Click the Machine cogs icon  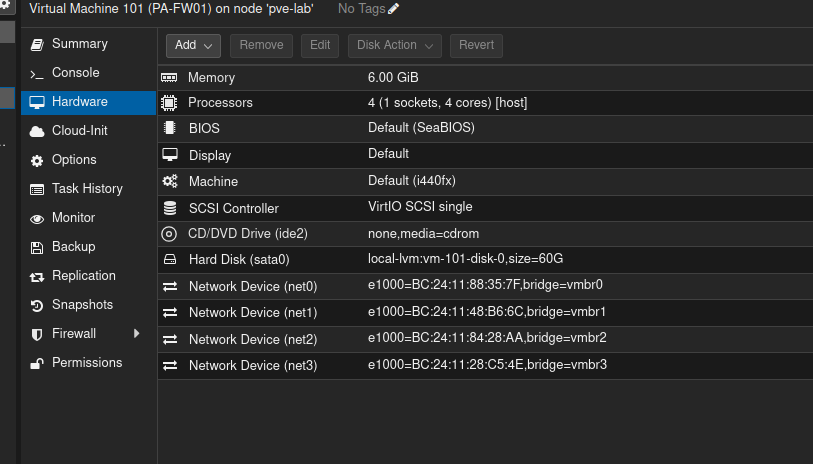coord(170,181)
